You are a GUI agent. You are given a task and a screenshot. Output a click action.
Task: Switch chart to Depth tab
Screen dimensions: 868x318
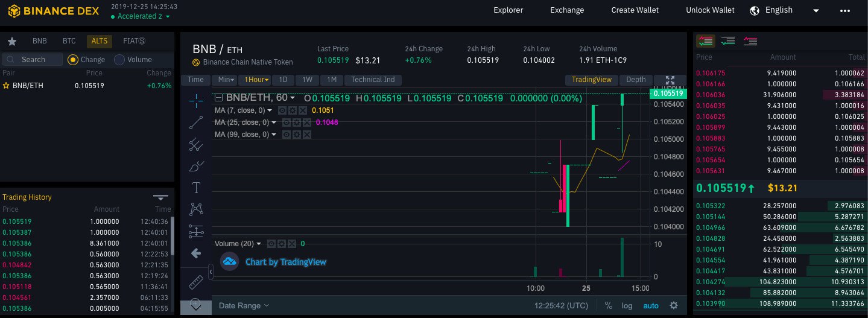tap(636, 80)
